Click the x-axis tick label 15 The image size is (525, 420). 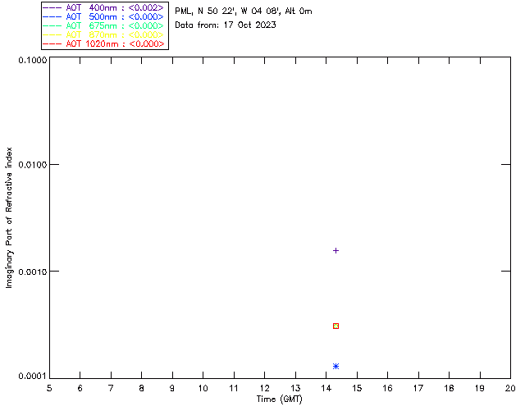[357, 388]
